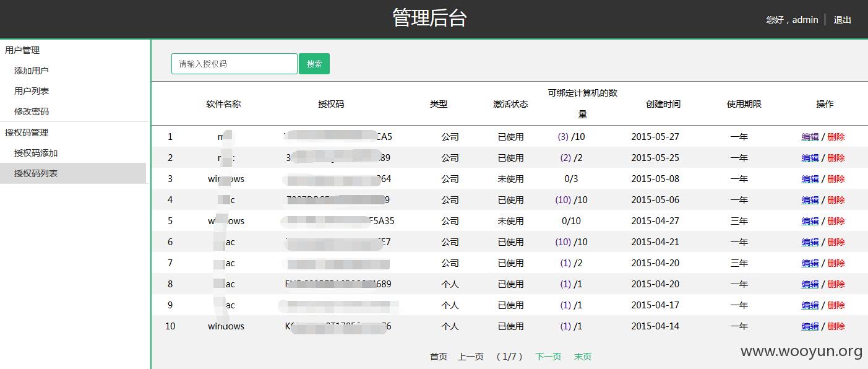
Task: Click 编辑 in row 7
Action: coord(810,263)
